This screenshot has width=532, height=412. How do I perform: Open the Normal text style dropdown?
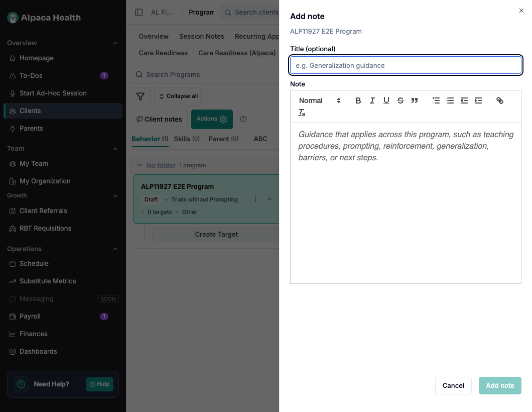[319, 100]
